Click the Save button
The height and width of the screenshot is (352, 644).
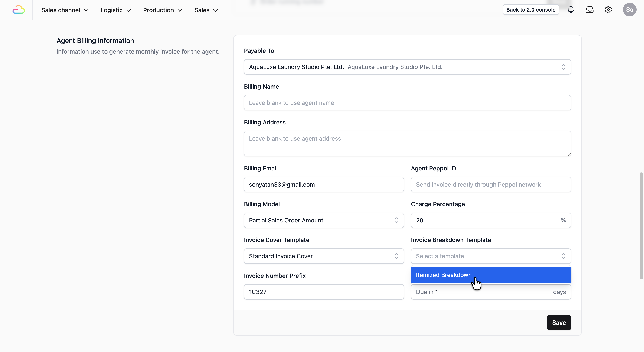pyautogui.click(x=559, y=323)
